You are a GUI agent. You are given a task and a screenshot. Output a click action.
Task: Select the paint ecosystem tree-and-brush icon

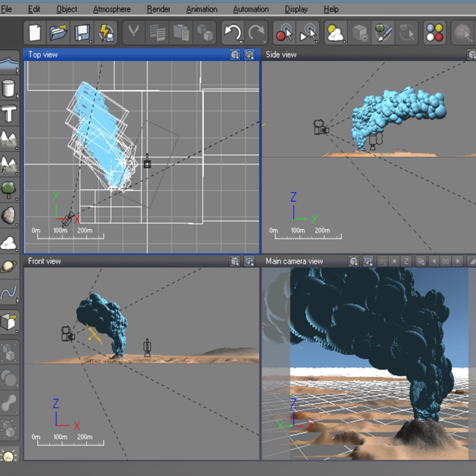point(383,33)
